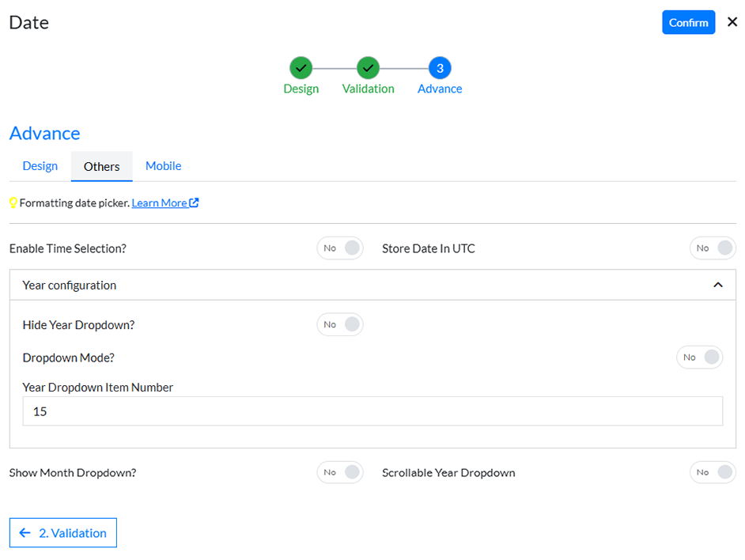The height and width of the screenshot is (560, 745).
Task: Select the Advance step circle icon
Action: point(439,68)
